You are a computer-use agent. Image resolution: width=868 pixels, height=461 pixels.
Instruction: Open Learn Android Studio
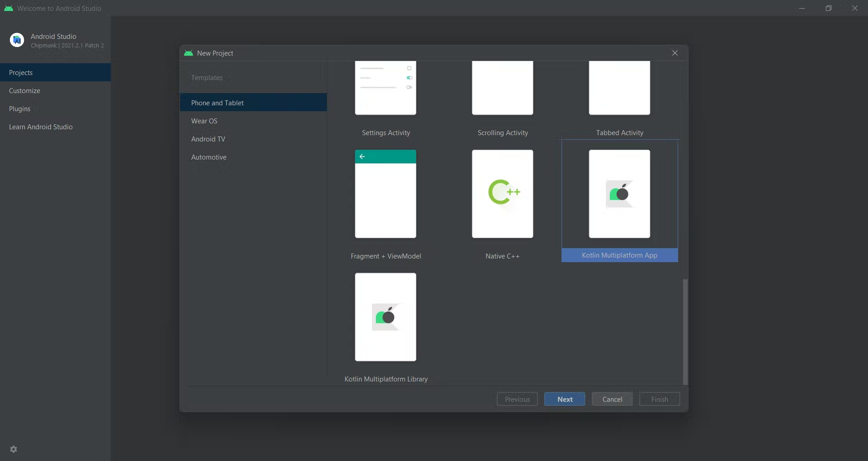coord(55,127)
